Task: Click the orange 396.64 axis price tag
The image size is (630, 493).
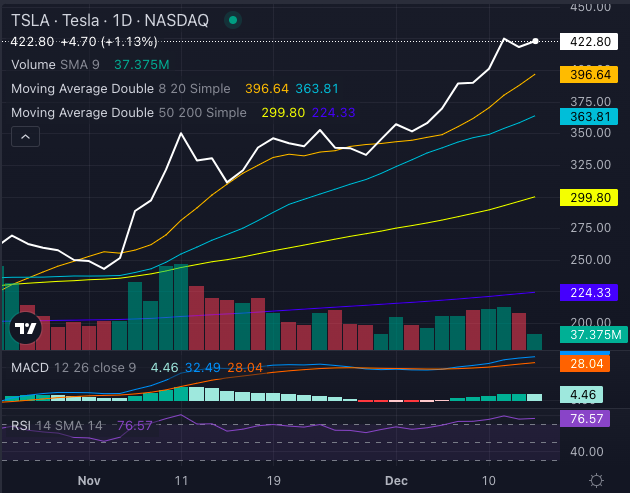Action: click(590, 74)
